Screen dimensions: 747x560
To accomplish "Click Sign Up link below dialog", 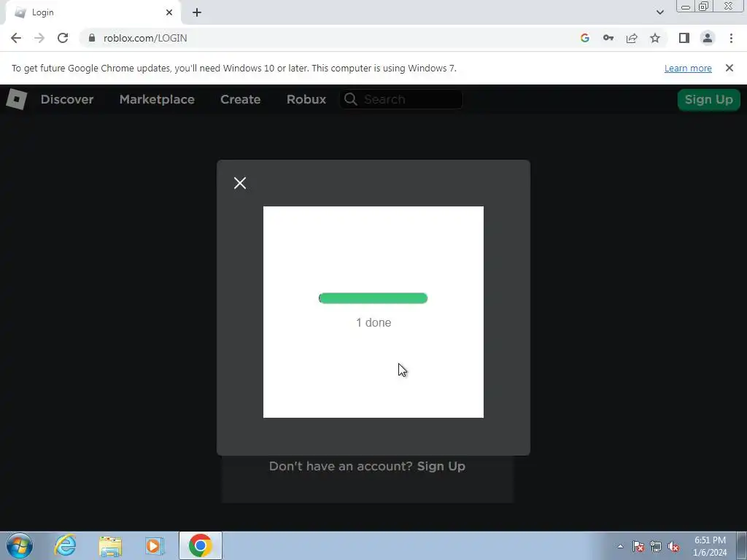I will coord(441,466).
